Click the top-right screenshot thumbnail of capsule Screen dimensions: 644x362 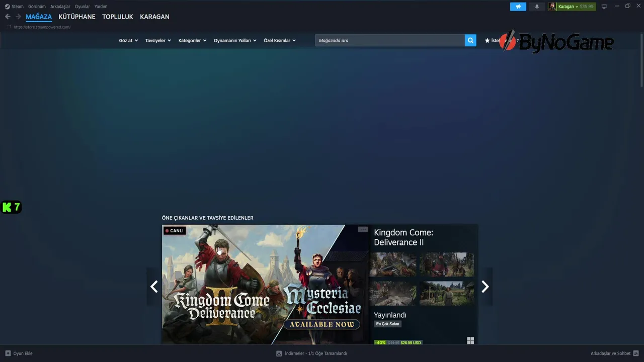[x=447, y=265]
